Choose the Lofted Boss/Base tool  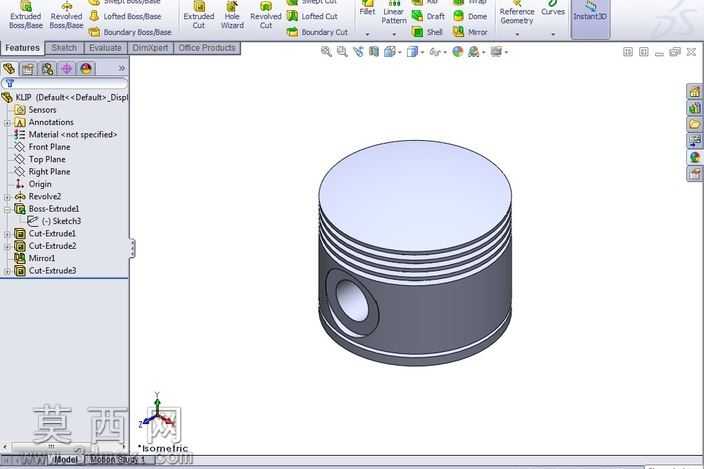click(x=125, y=16)
